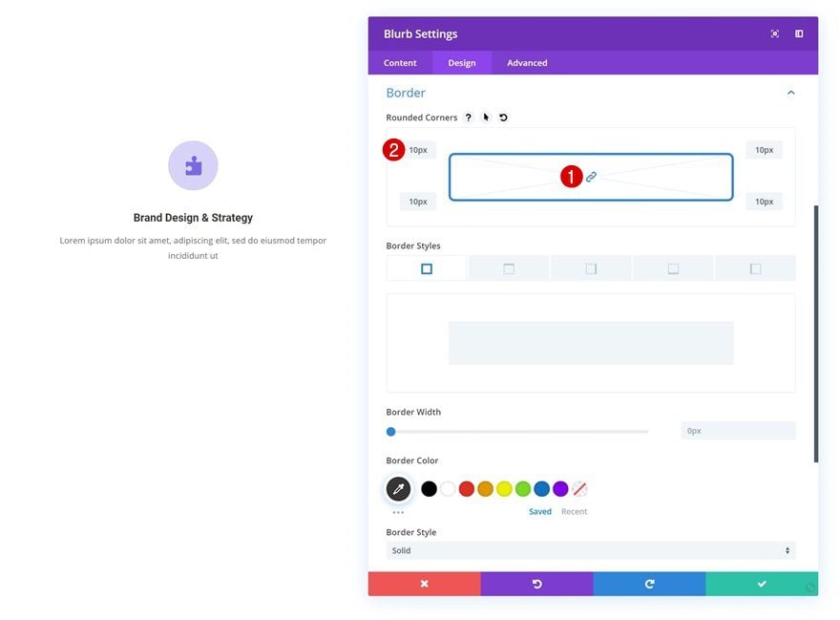The image size is (840, 620).
Task: Pick the purple color swatch
Action: (x=560, y=488)
